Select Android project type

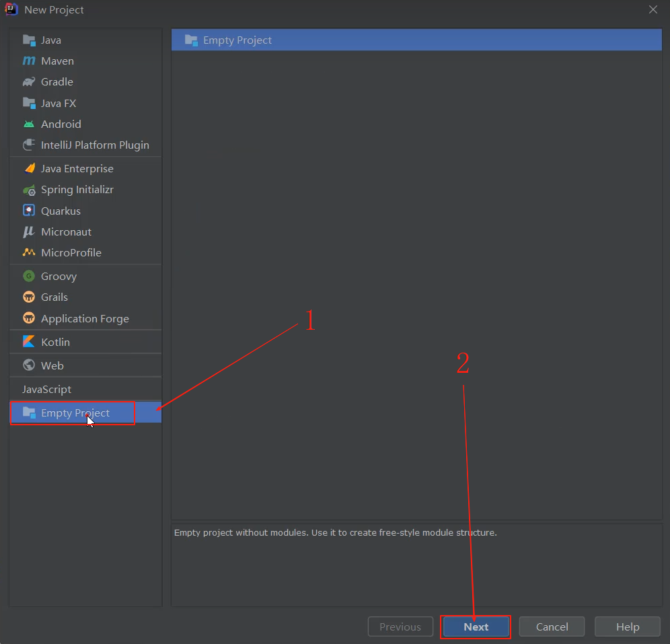coord(85,124)
